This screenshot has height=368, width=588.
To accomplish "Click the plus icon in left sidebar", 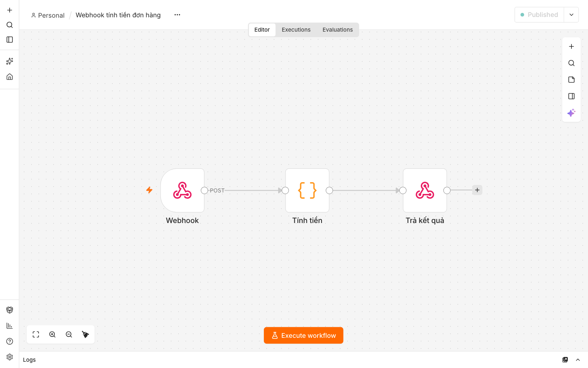I will pos(10,10).
